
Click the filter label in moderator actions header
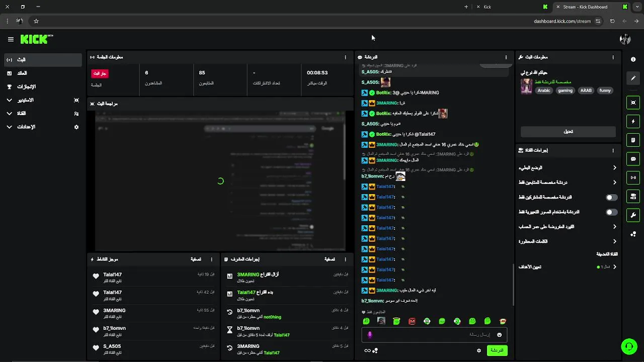pyautogui.click(x=330, y=259)
